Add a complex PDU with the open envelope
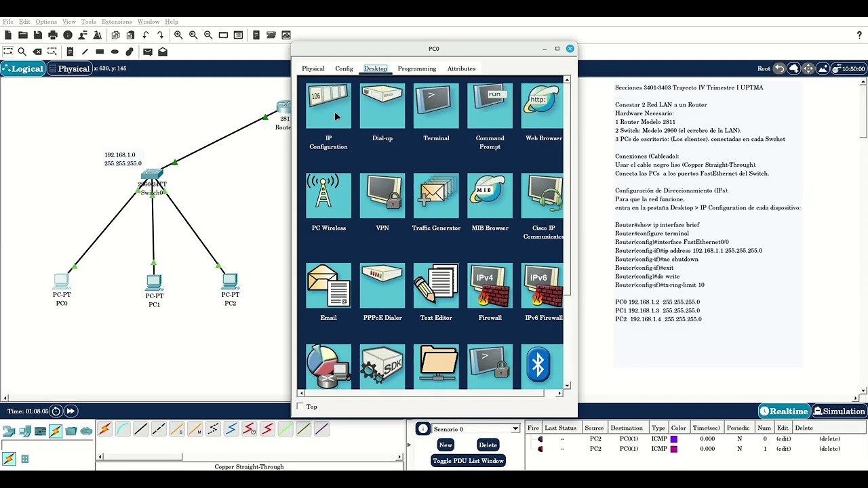The width and height of the screenshot is (868, 488). 163,52
